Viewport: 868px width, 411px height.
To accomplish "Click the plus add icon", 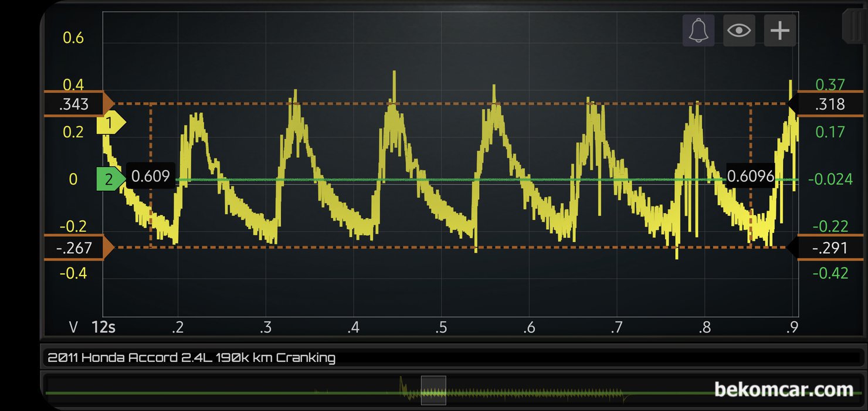I will 779,30.
